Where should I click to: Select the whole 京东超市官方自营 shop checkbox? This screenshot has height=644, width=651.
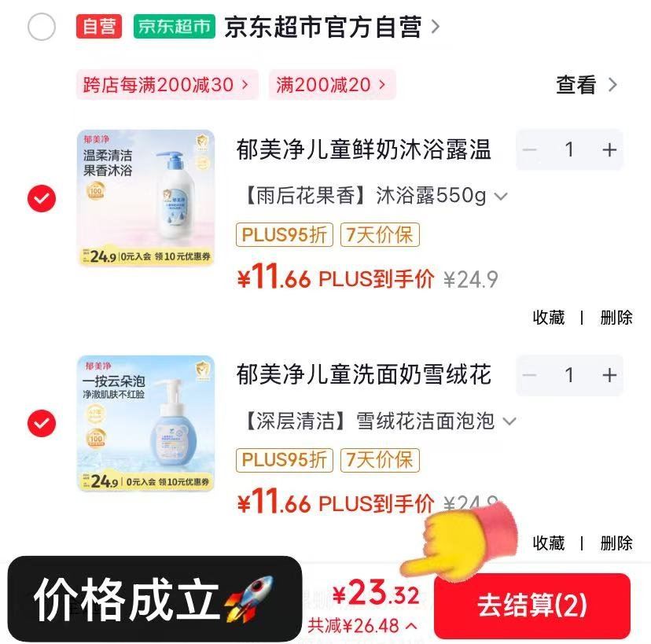[42, 27]
